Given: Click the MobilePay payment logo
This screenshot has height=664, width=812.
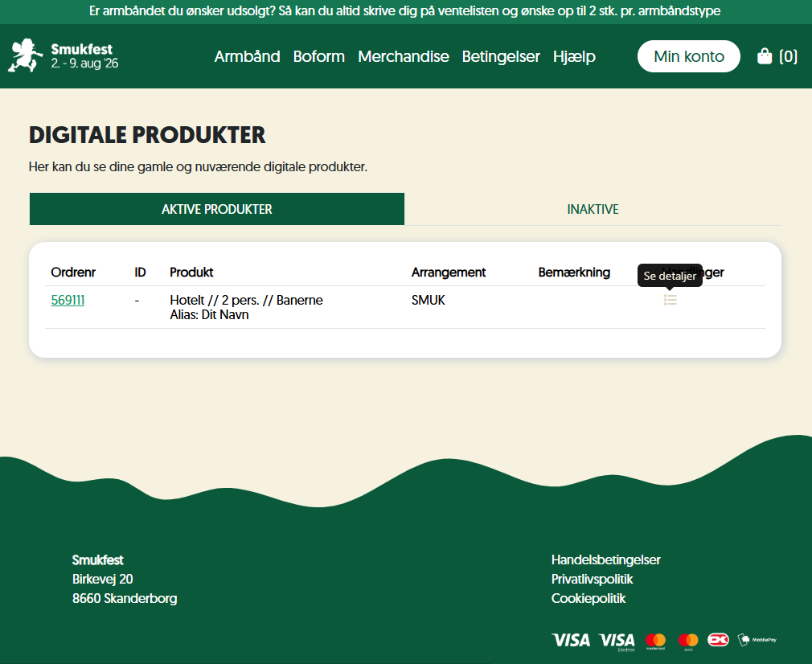Looking at the screenshot, I should click(757, 640).
